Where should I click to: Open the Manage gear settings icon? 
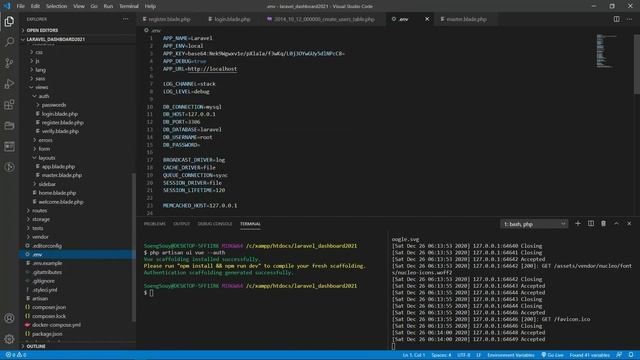coord(9,339)
